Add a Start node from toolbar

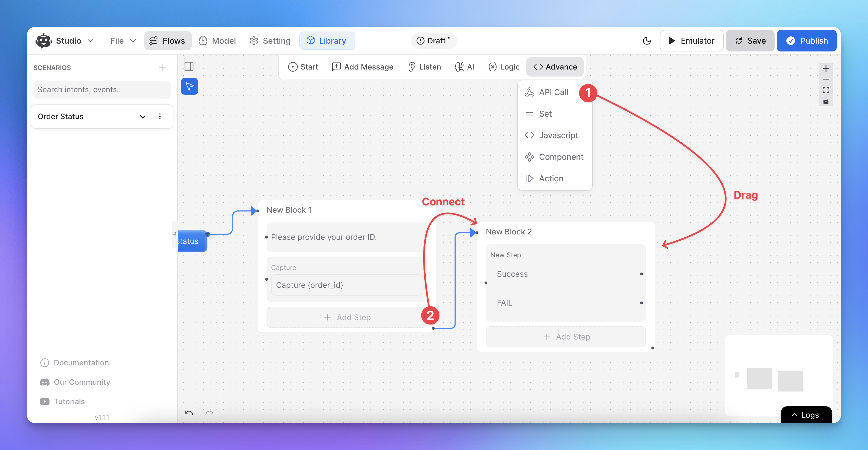pyautogui.click(x=303, y=67)
